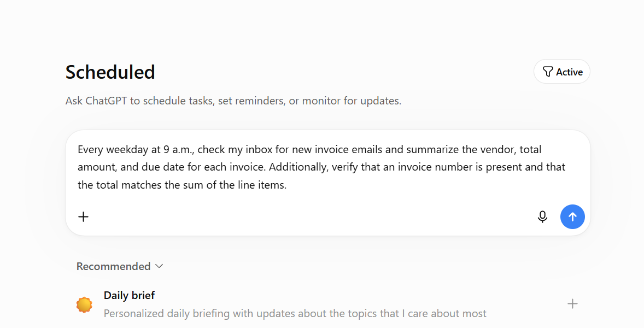
Task: Click the Daily brief description text
Action: (295, 314)
